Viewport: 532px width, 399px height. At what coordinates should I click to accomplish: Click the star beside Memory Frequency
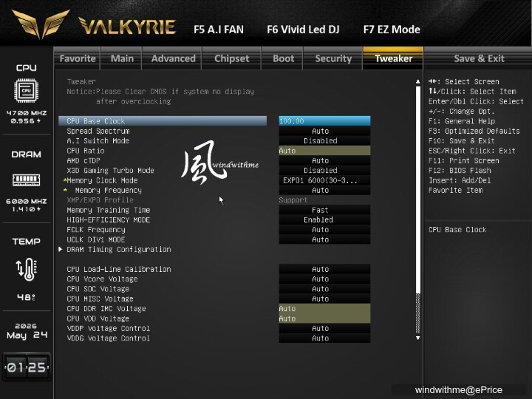(x=65, y=190)
